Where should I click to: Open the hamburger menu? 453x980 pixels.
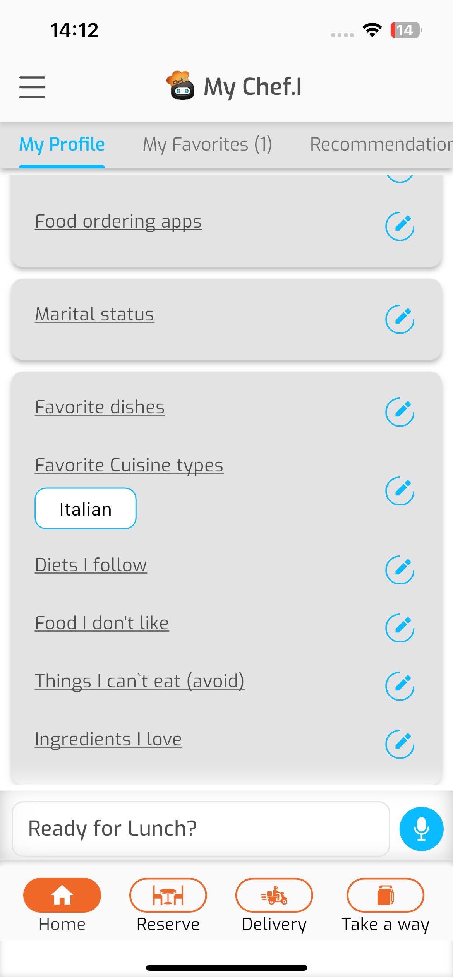point(33,87)
